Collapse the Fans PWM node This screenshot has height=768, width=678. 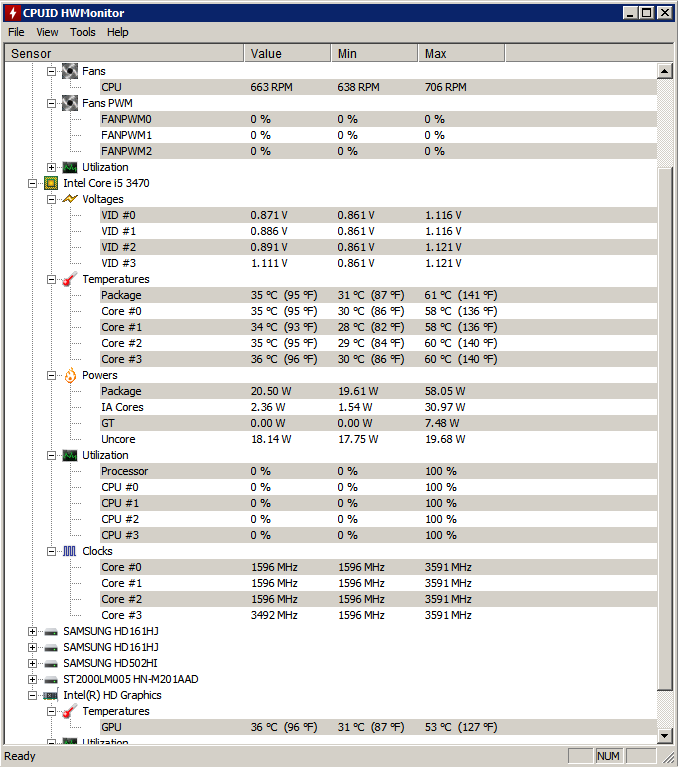(51, 103)
